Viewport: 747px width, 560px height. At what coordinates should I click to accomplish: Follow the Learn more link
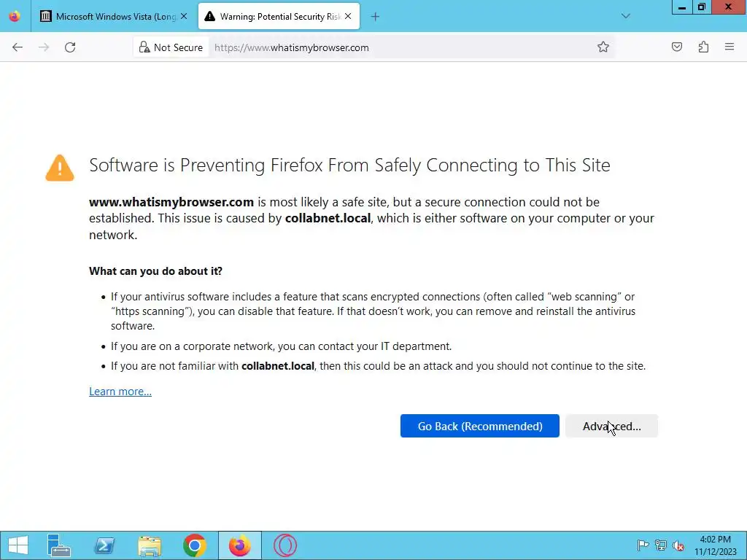120,392
